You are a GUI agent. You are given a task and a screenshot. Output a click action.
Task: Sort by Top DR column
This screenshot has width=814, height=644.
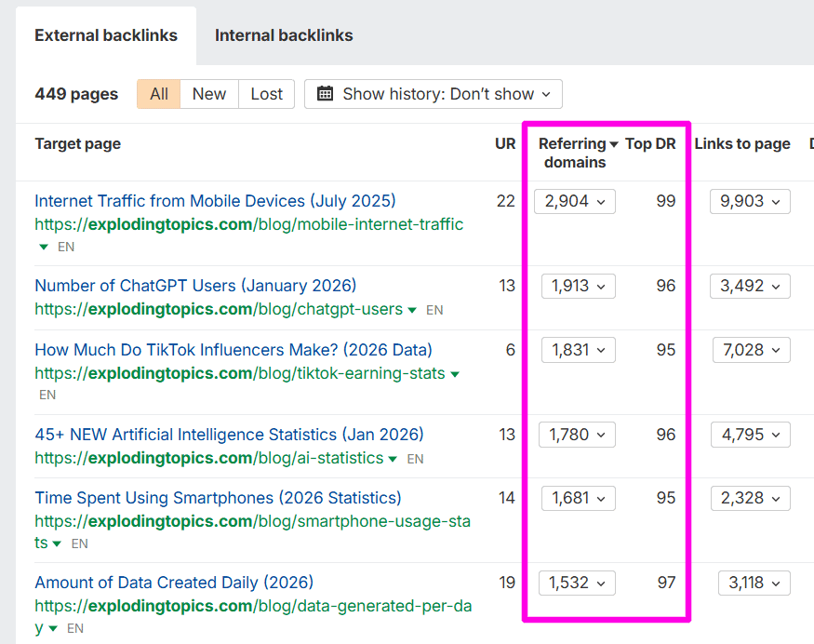point(650,143)
